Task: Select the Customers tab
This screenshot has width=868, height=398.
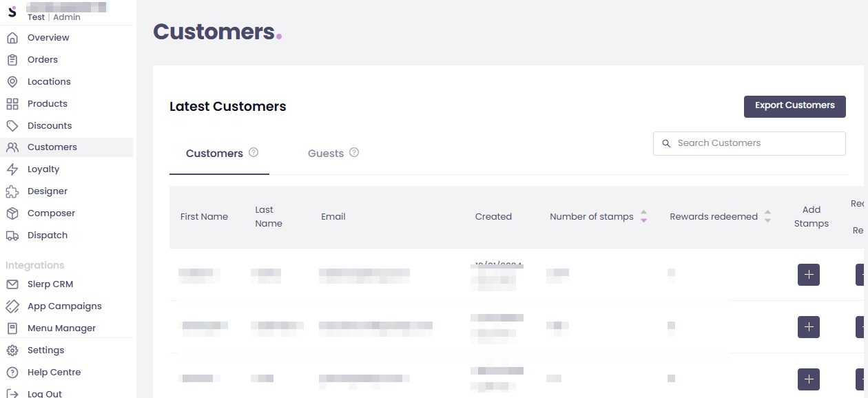Action: click(x=214, y=154)
